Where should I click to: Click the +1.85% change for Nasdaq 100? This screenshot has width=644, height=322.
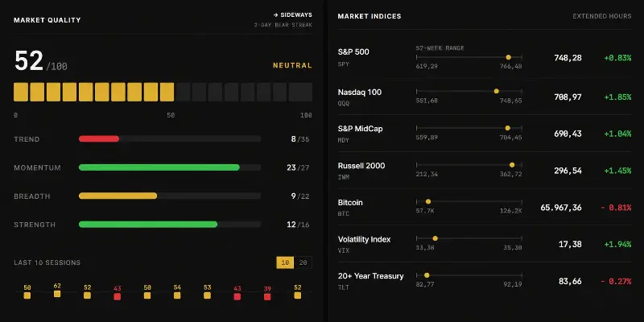pyautogui.click(x=617, y=97)
